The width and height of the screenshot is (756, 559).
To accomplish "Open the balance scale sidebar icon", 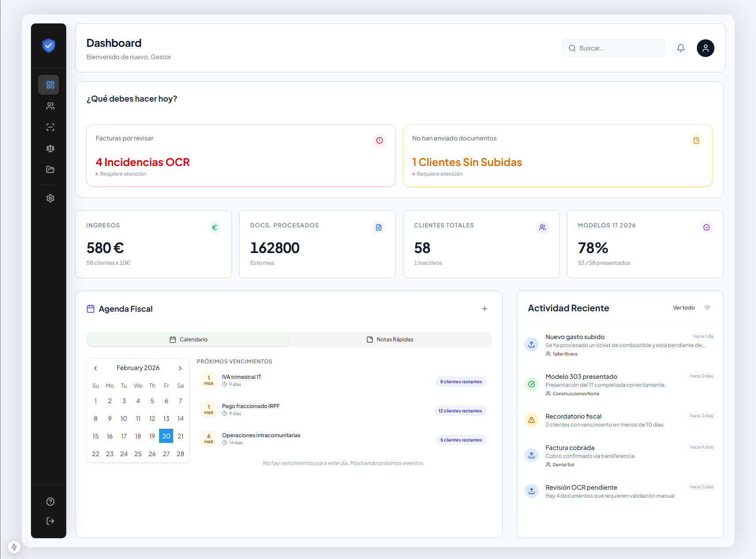I will point(50,148).
